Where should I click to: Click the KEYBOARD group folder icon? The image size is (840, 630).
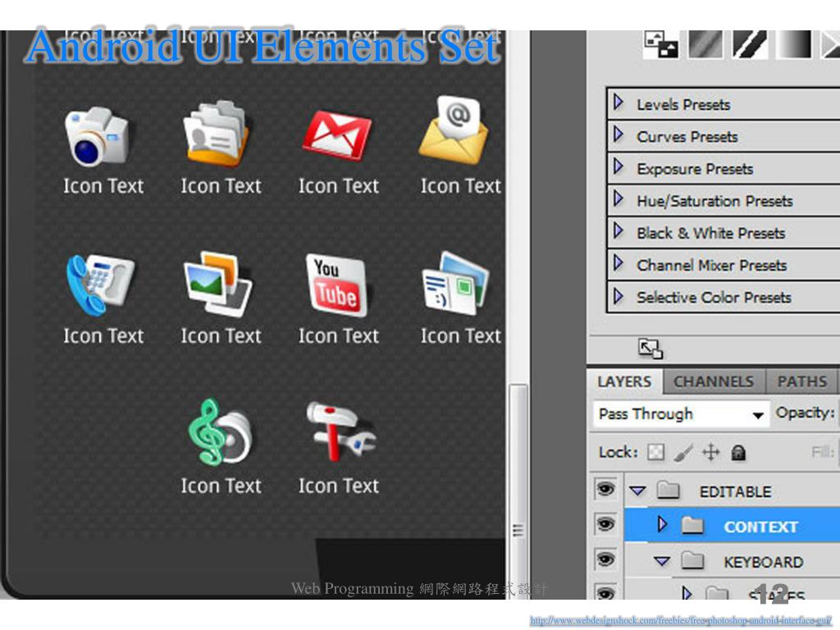tap(692, 561)
